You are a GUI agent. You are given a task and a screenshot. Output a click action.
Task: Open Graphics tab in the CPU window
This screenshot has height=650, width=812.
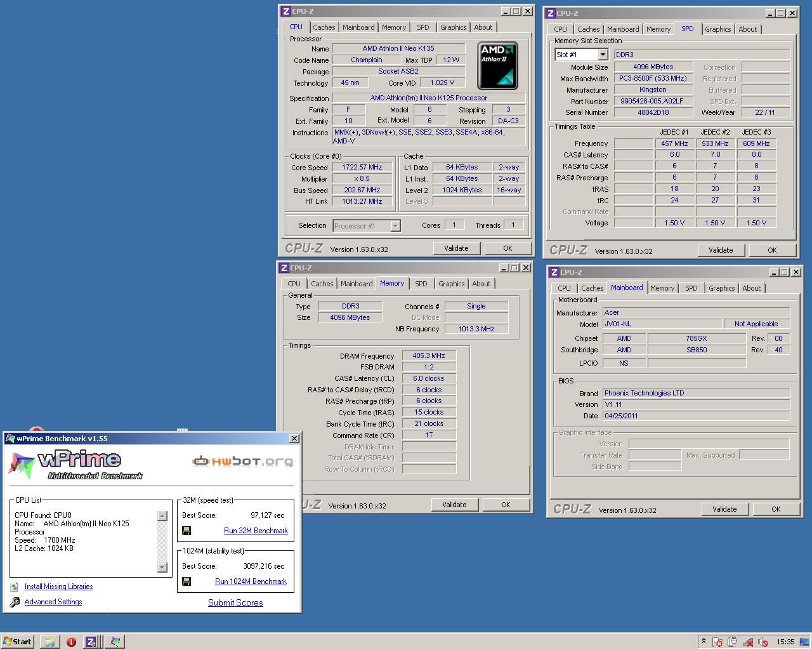(454, 27)
